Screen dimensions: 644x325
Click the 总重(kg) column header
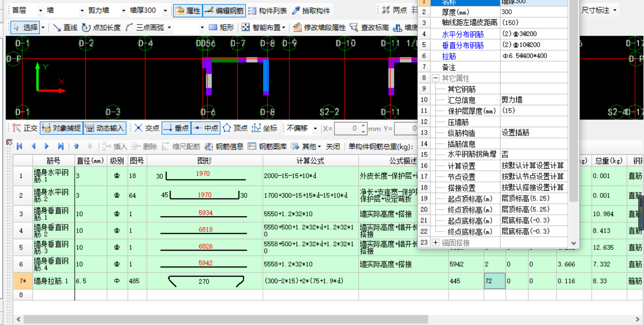point(609,161)
